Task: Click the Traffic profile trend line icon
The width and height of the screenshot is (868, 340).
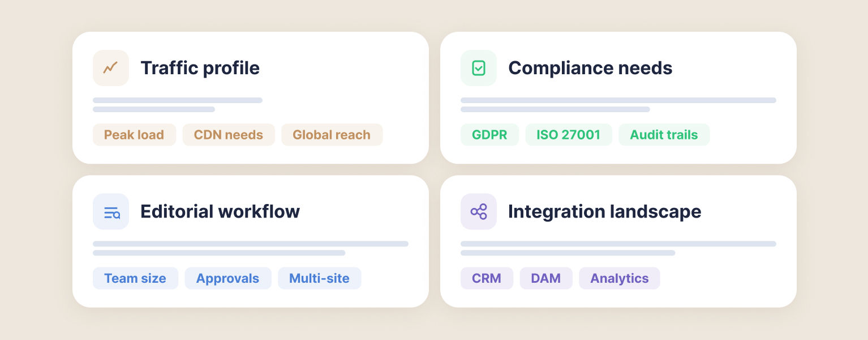Action: (x=110, y=68)
